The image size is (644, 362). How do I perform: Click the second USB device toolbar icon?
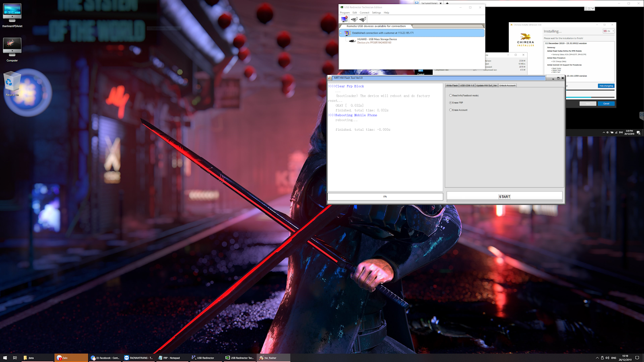coord(363,19)
